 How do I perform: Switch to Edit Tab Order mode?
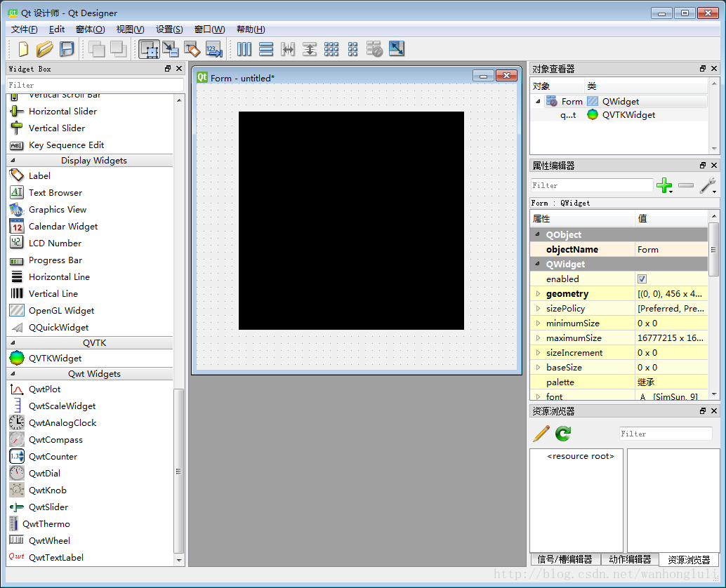[x=213, y=49]
